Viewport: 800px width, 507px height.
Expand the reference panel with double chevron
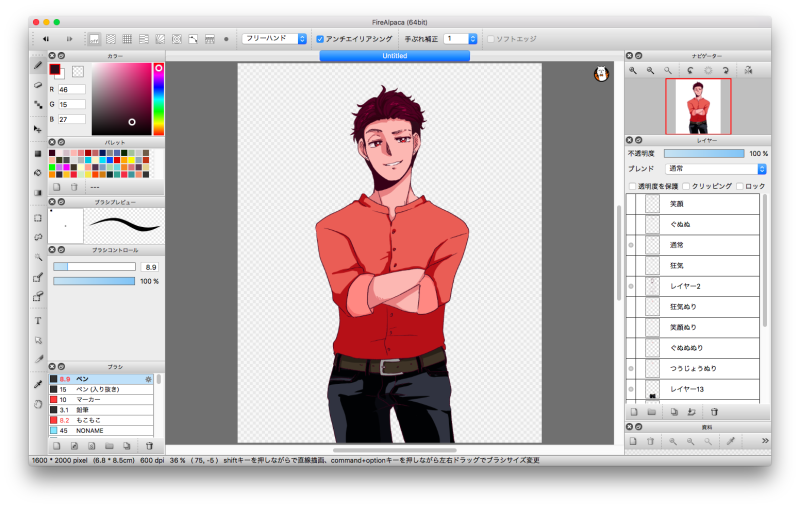click(765, 441)
